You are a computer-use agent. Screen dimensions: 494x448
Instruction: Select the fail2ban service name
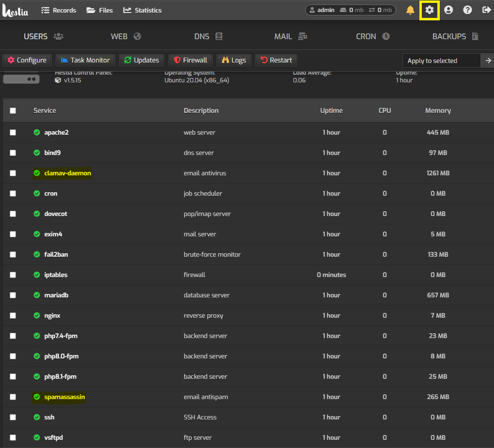click(x=56, y=254)
